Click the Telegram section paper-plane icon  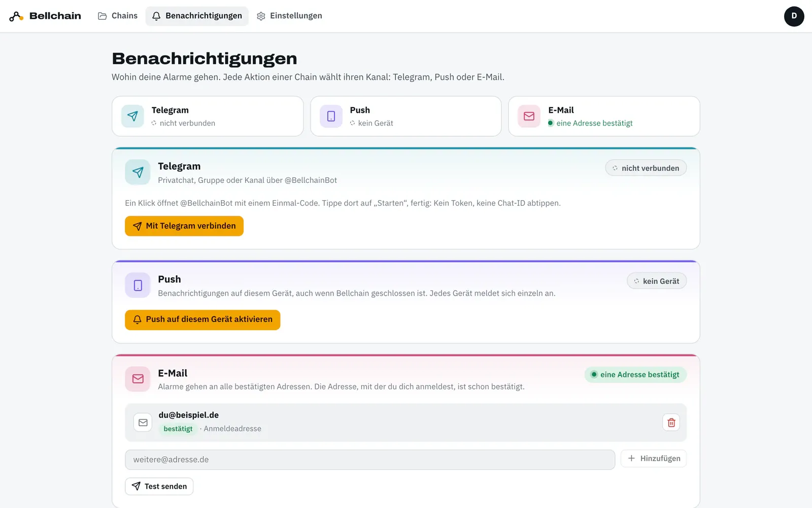click(138, 172)
